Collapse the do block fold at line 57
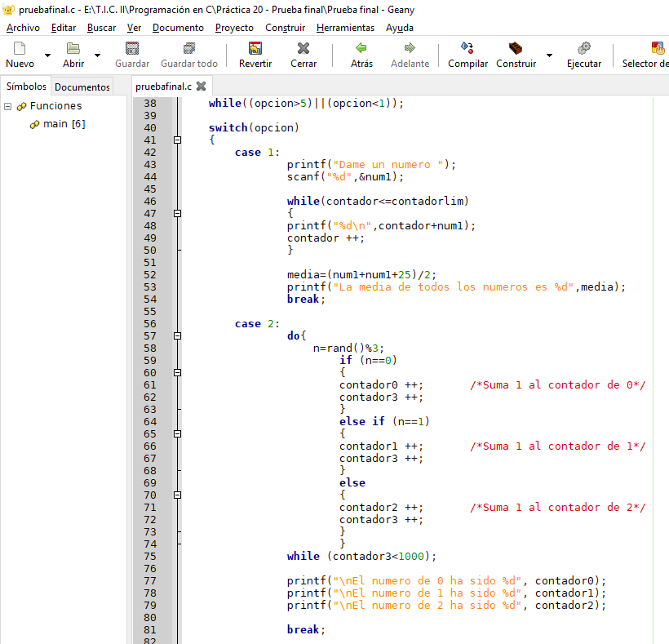669x644 pixels. (178, 335)
